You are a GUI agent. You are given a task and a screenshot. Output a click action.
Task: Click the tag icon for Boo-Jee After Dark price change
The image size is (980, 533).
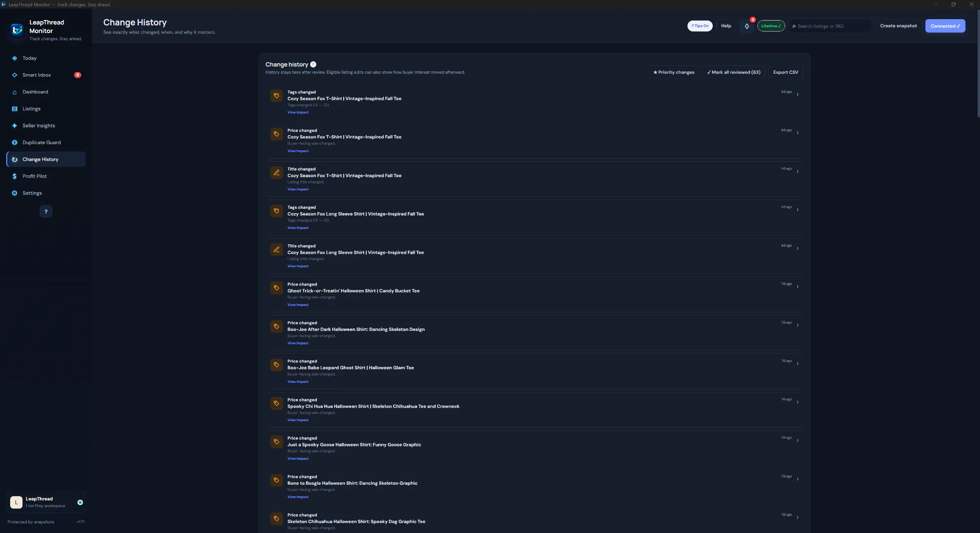pos(276,327)
